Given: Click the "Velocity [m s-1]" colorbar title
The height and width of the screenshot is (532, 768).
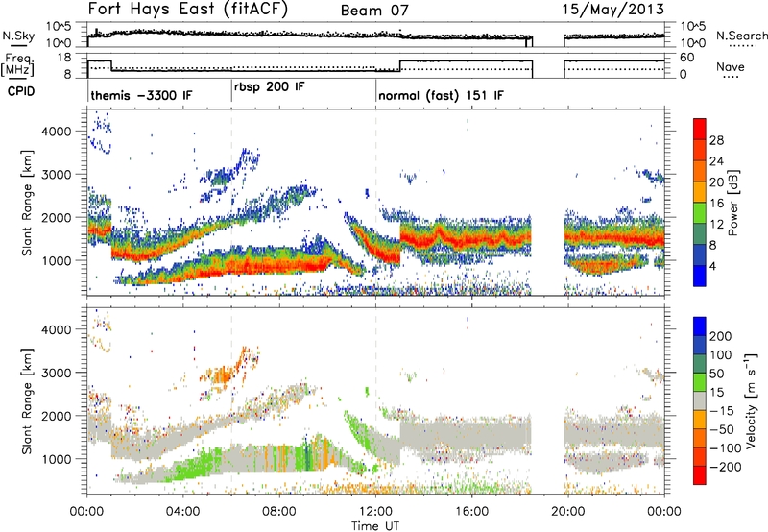Looking at the screenshot, I should [x=752, y=400].
